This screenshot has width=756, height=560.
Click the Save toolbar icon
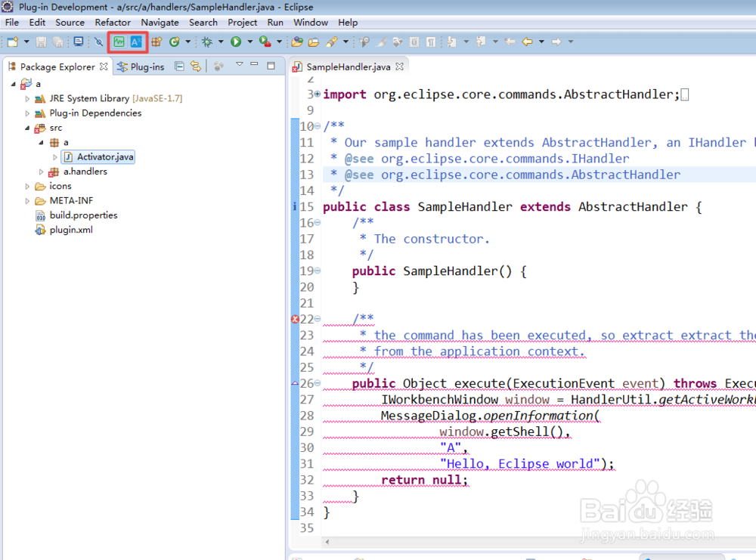coord(42,42)
